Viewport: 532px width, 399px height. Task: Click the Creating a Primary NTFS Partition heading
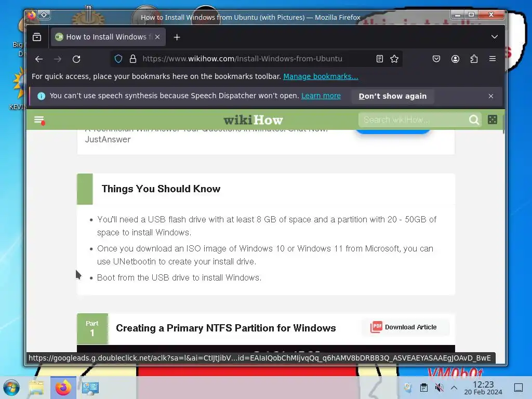pos(226,328)
